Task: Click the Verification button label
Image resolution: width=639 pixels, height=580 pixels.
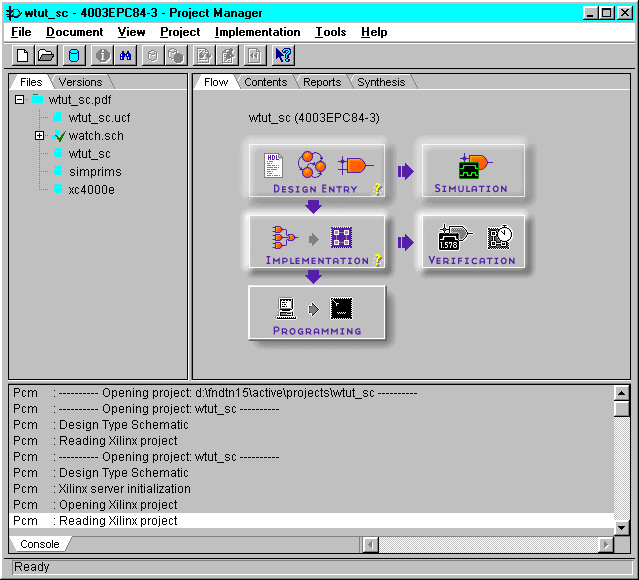Action: point(472,260)
